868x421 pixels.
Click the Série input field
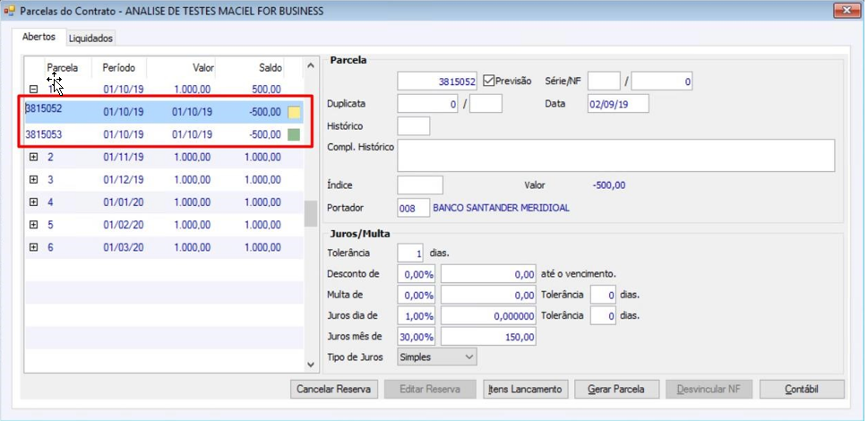[604, 82]
